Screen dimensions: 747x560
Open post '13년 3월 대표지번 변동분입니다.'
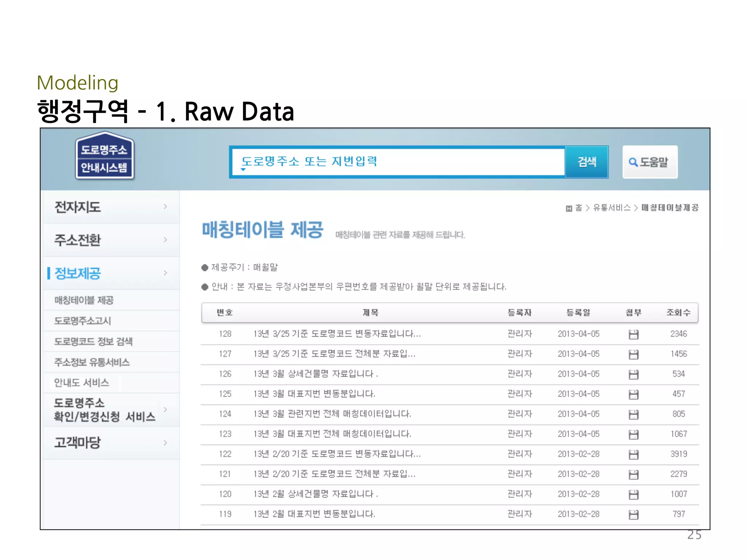pyautogui.click(x=314, y=394)
